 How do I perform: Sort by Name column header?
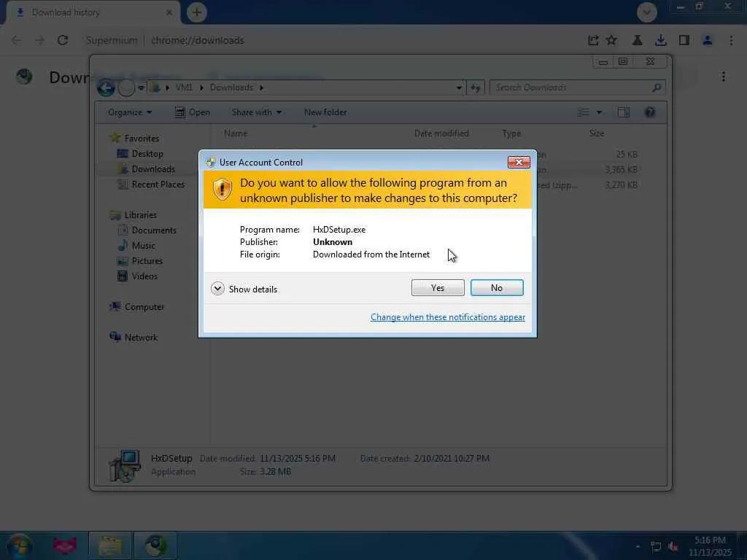click(236, 133)
